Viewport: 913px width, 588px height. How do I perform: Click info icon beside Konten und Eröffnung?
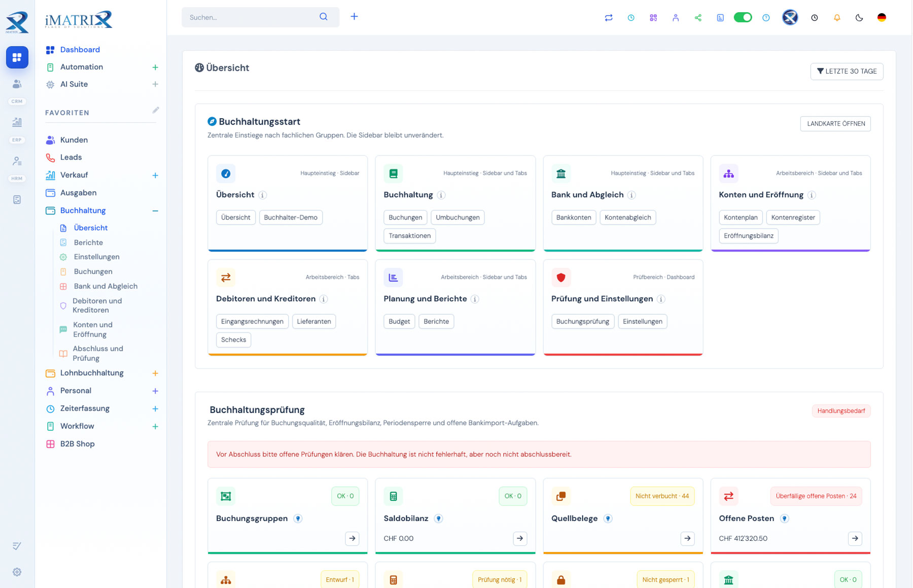click(812, 195)
